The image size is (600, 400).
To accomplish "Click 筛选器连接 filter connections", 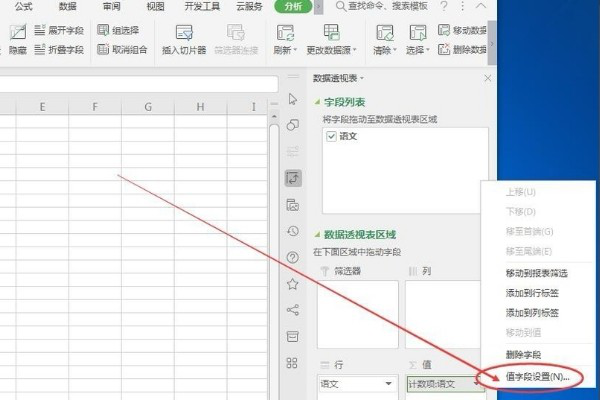I will point(236,40).
